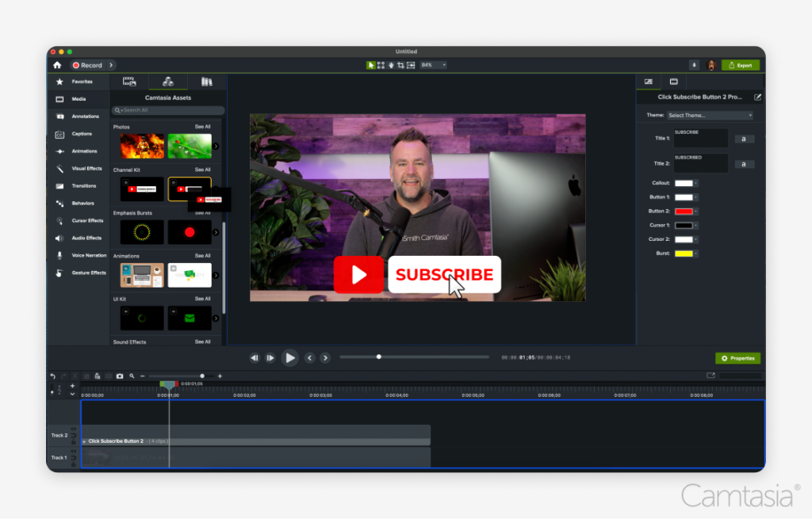
Task: Play the video preview
Action: [x=290, y=357]
